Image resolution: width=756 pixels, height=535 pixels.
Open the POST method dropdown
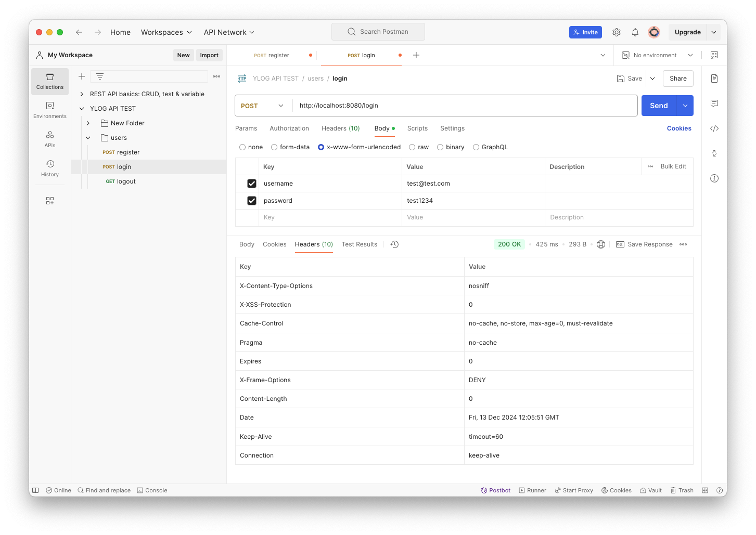[x=263, y=106]
